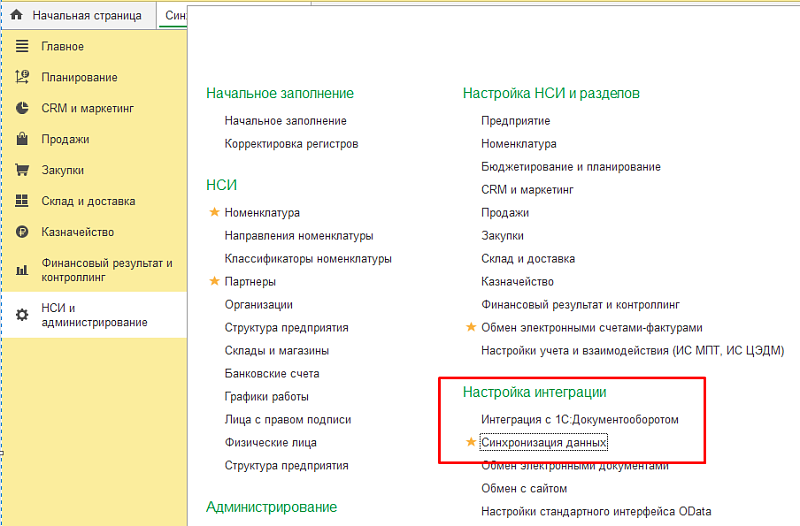Open Интеграция с 1С:Документооборотом
The width and height of the screenshot is (800, 526).
click(x=579, y=419)
